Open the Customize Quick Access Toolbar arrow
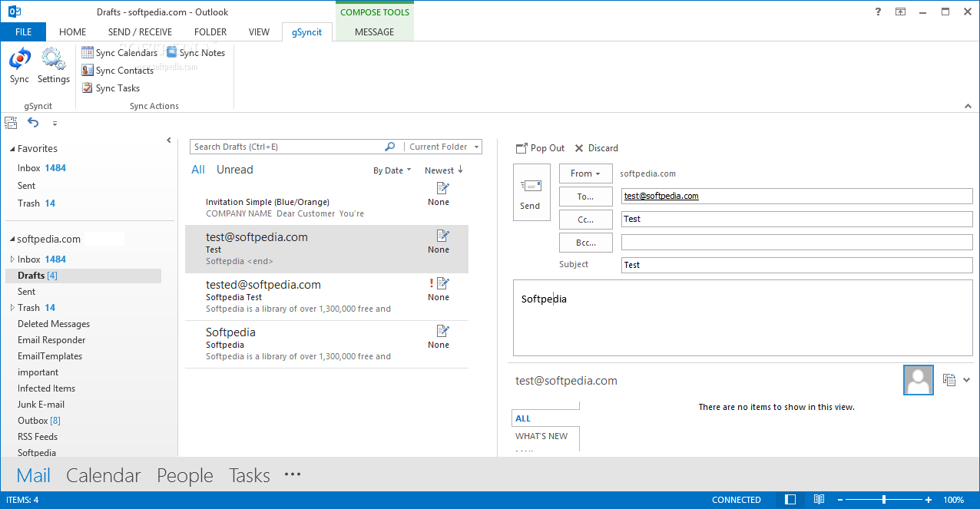Image resolution: width=980 pixels, height=509 pixels. pos(55,124)
